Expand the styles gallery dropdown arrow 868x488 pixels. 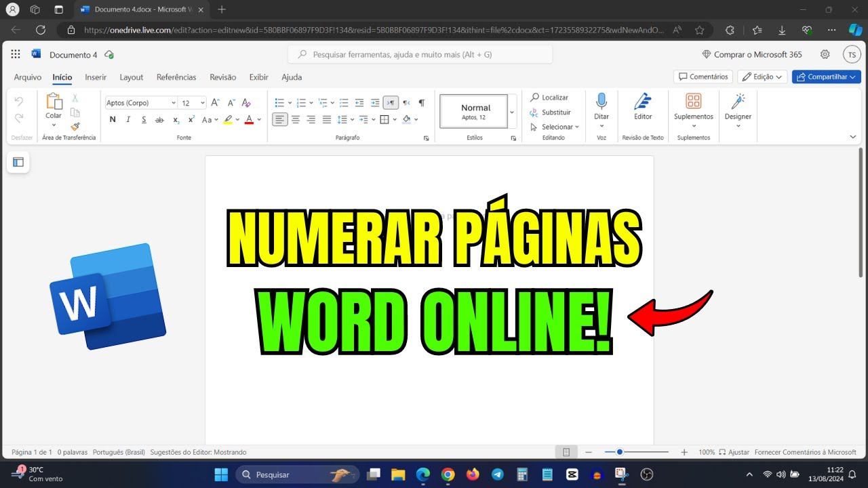[x=512, y=112]
